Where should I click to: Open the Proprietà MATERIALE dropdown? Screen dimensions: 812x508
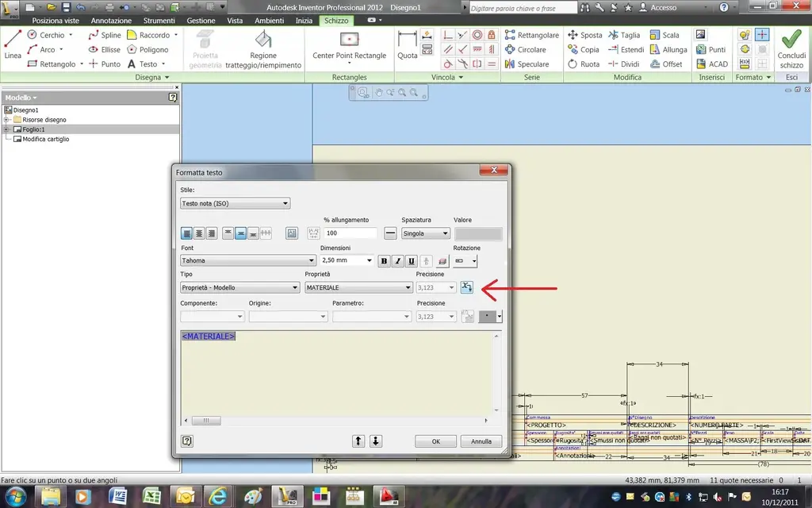coord(358,287)
